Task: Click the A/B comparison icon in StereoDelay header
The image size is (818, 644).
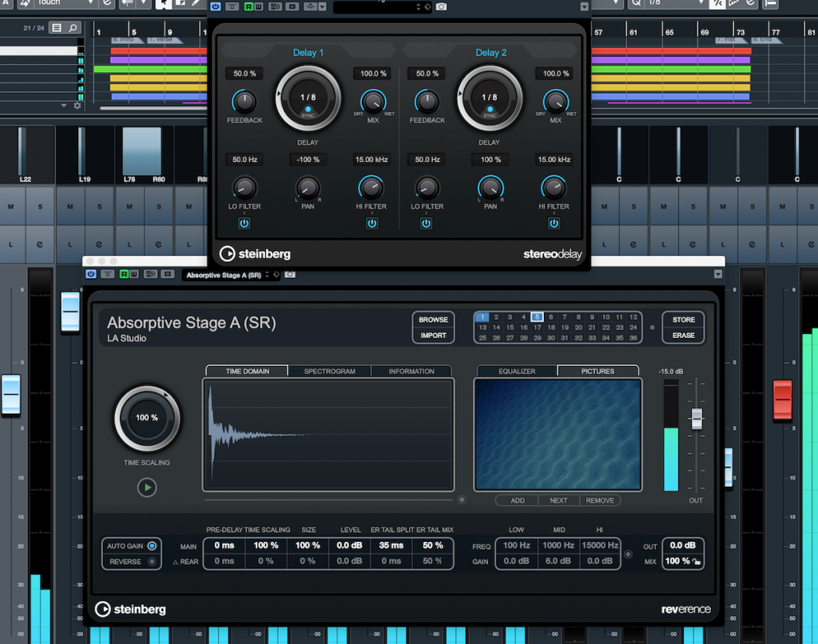Action: pyautogui.click(x=274, y=6)
